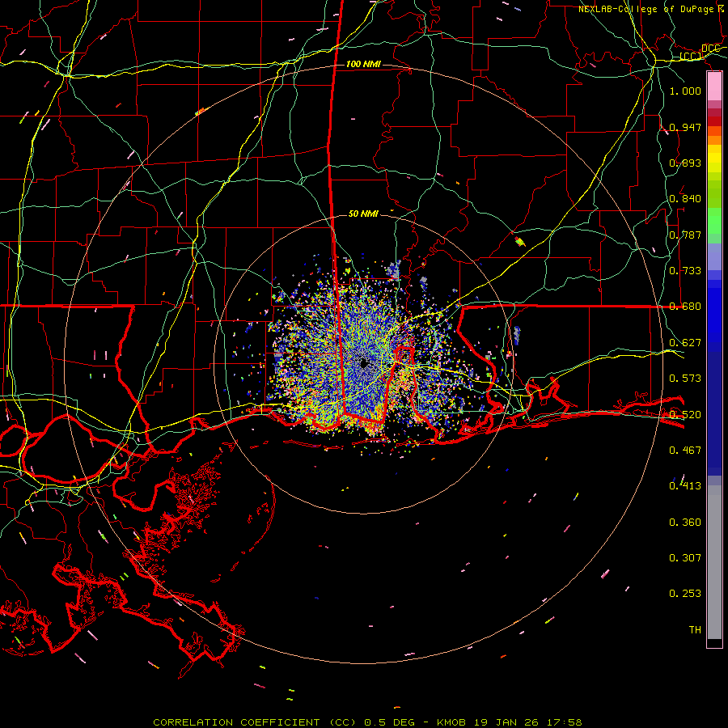Click the 0.840 scale value
The height and width of the screenshot is (728, 728).
pos(685,199)
